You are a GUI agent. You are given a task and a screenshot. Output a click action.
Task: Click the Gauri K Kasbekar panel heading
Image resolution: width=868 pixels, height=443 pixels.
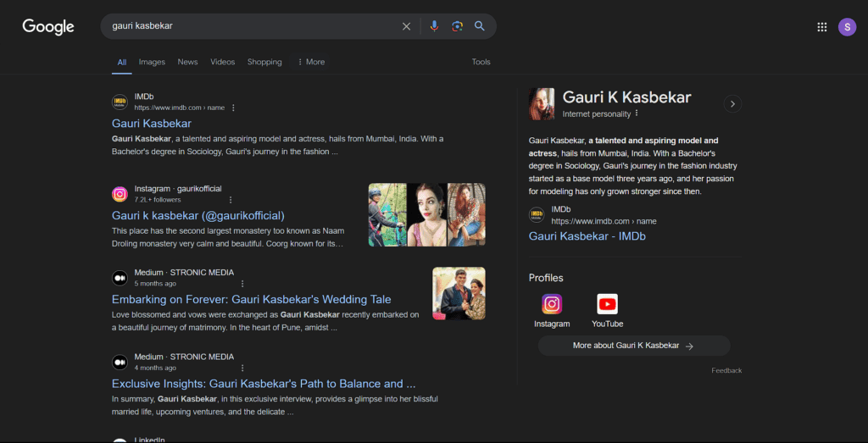tap(626, 97)
